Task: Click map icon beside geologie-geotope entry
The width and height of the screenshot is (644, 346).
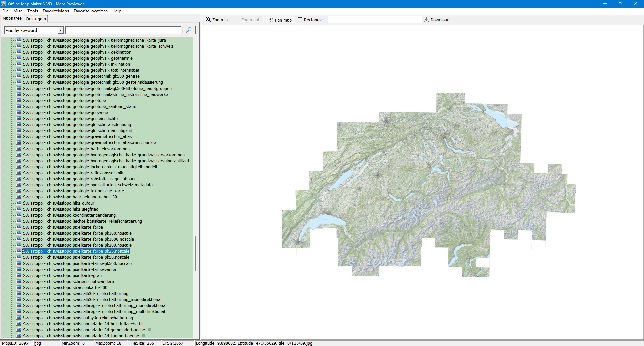Action: pos(19,100)
